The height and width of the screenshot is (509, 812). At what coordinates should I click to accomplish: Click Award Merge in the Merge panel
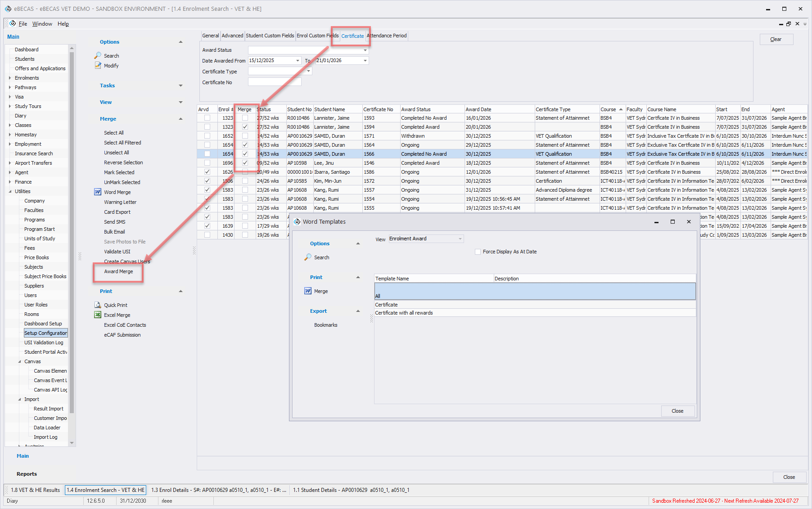(118, 272)
